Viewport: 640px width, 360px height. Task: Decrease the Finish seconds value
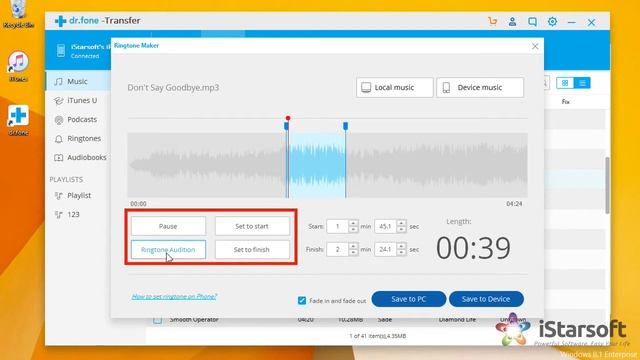[x=402, y=253]
